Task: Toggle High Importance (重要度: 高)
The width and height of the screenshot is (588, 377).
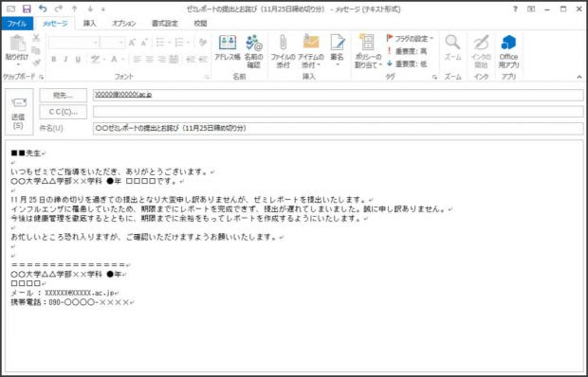Action: click(407, 51)
